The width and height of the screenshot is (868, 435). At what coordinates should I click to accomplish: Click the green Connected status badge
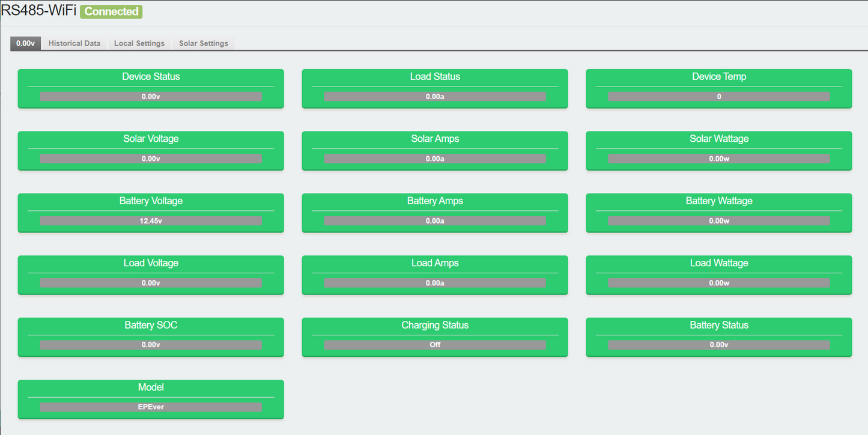click(111, 11)
